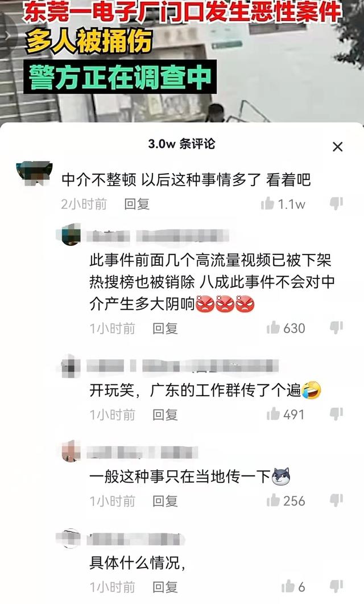Tap 回复 under the 广东的工作群 reply
Screen dimensions: 364x604
165,414
